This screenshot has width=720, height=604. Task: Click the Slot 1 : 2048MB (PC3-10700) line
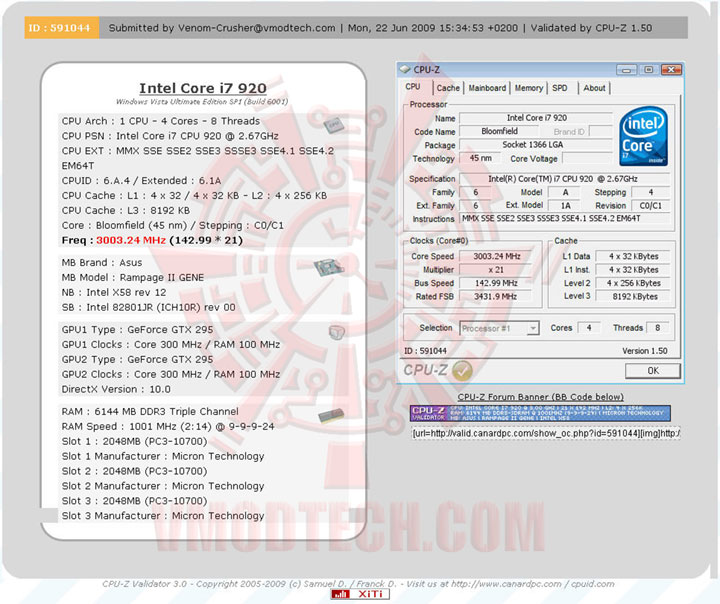[135, 441]
